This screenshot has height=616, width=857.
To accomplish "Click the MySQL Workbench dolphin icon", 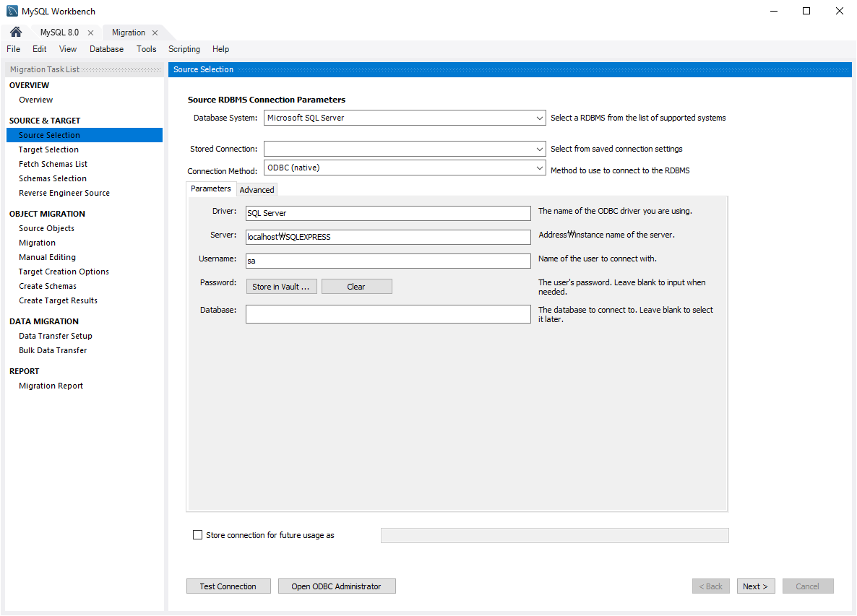I will point(12,11).
